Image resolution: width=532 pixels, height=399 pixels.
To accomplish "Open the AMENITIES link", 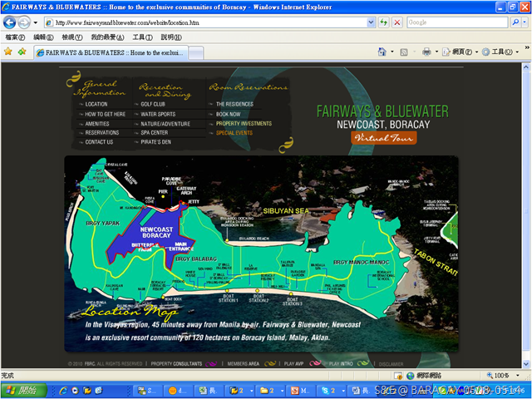I will pos(97,124).
